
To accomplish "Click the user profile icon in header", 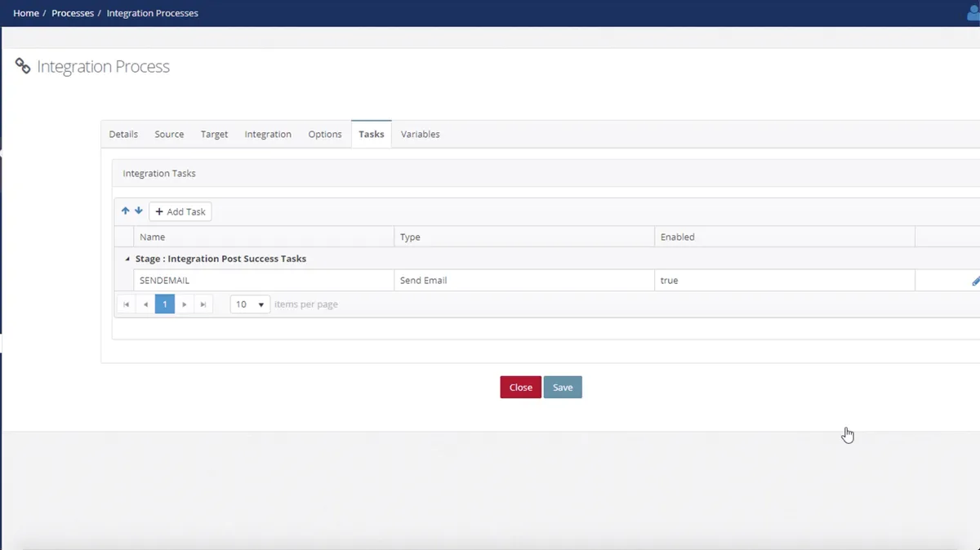I will [973, 13].
